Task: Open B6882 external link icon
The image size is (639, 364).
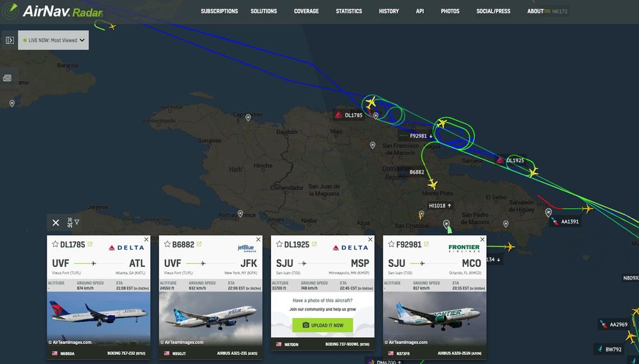Action: click(x=199, y=245)
